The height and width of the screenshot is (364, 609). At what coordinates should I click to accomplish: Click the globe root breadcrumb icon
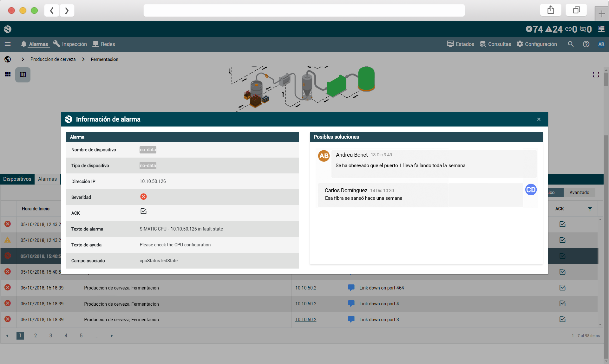click(x=8, y=59)
